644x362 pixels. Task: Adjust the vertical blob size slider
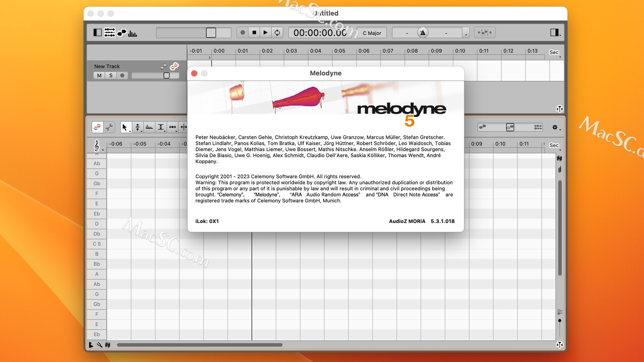tap(559, 321)
